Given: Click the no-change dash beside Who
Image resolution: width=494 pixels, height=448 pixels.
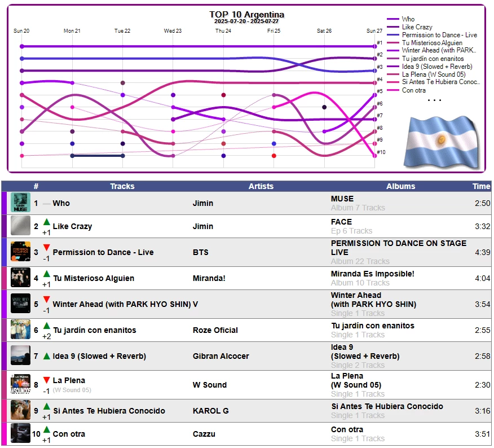Looking at the screenshot, I should tap(47, 204).
